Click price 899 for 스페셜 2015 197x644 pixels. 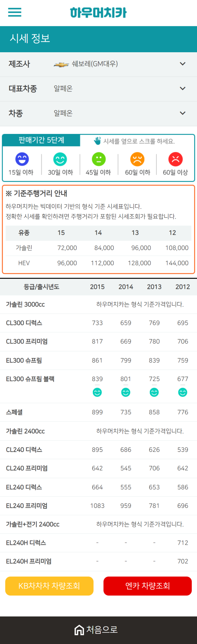97,412
